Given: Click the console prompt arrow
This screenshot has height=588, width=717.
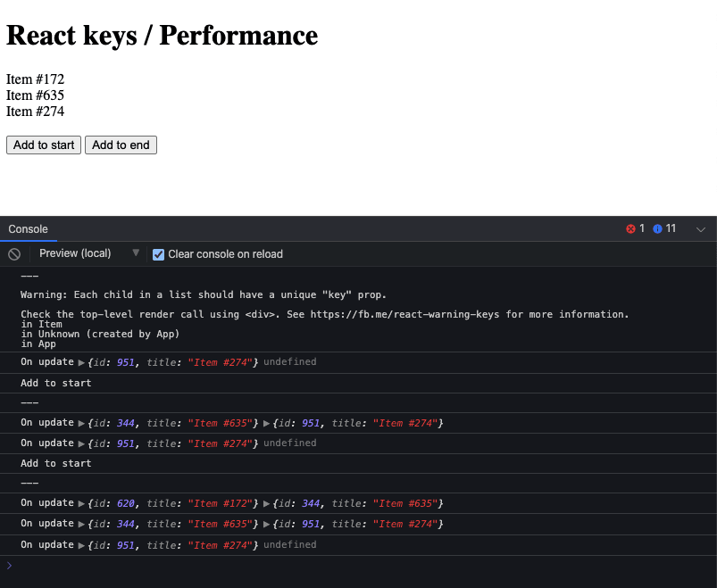Looking at the screenshot, I should pyautogui.click(x=9, y=566).
